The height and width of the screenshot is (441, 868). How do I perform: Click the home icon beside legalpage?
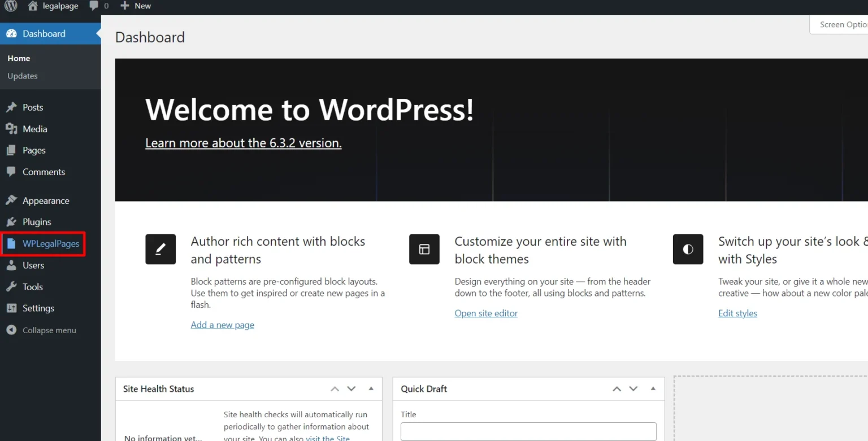coord(33,6)
